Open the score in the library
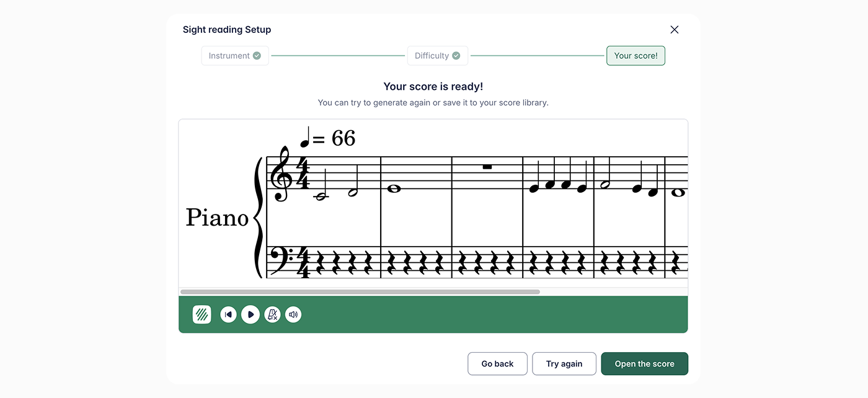Screen dimensions: 868x398 pos(644,363)
